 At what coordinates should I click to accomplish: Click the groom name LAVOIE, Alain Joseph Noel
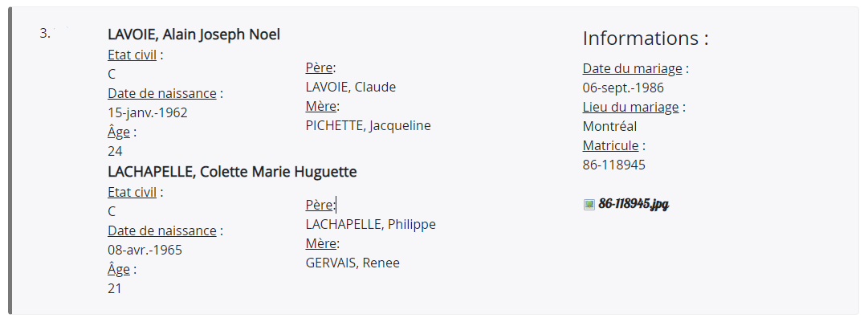194,35
